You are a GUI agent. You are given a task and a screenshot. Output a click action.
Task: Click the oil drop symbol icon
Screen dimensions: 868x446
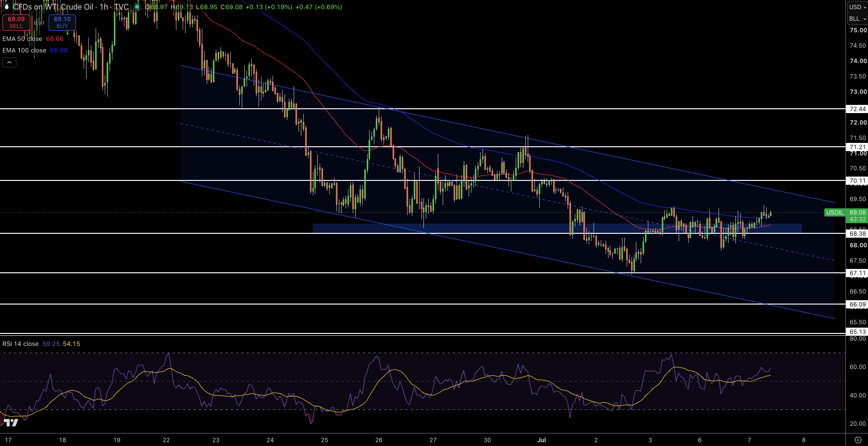(6, 7)
